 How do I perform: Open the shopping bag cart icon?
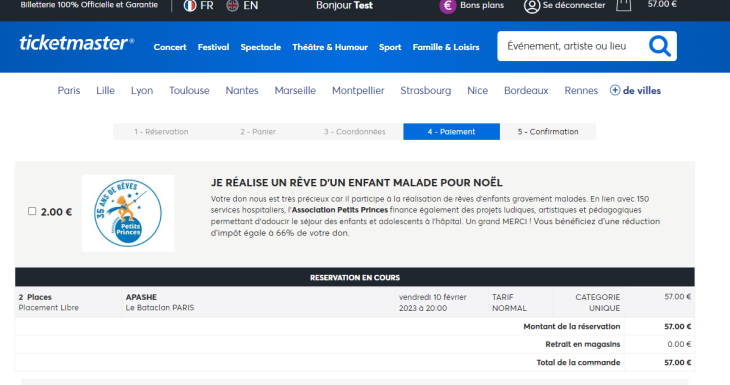coord(623,5)
